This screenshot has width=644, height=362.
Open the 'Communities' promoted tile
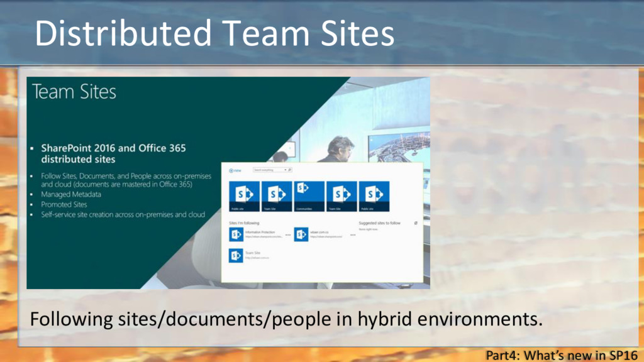tap(309, 196)
